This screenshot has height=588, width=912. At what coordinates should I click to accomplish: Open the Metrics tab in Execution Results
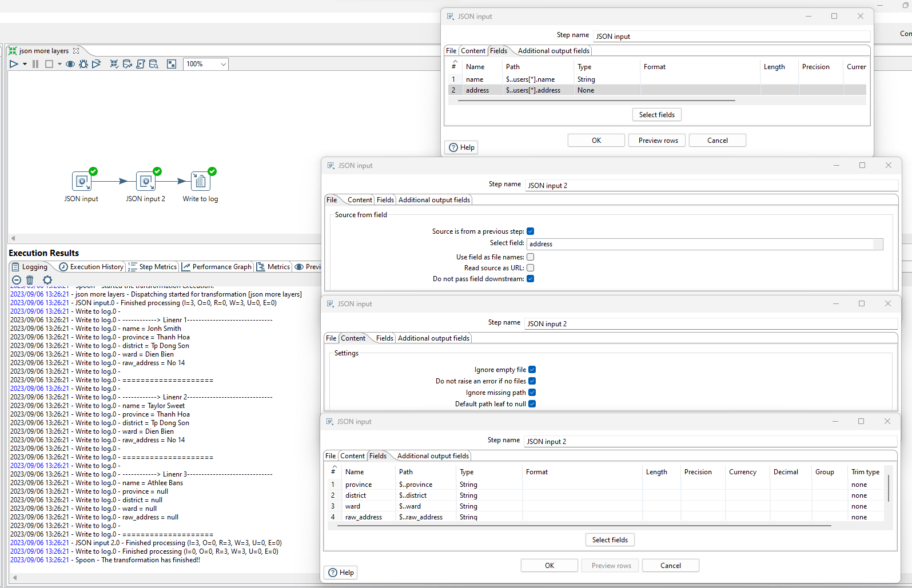tap(273, 267)
